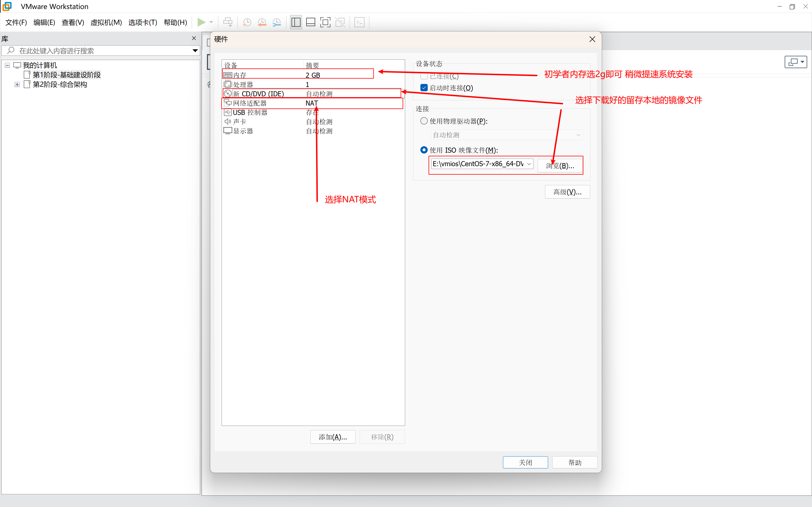Image resolution: width=812 pixels, height=507 pixels.
Task: Click the revert snapshot icon
Action: (262, 23)
